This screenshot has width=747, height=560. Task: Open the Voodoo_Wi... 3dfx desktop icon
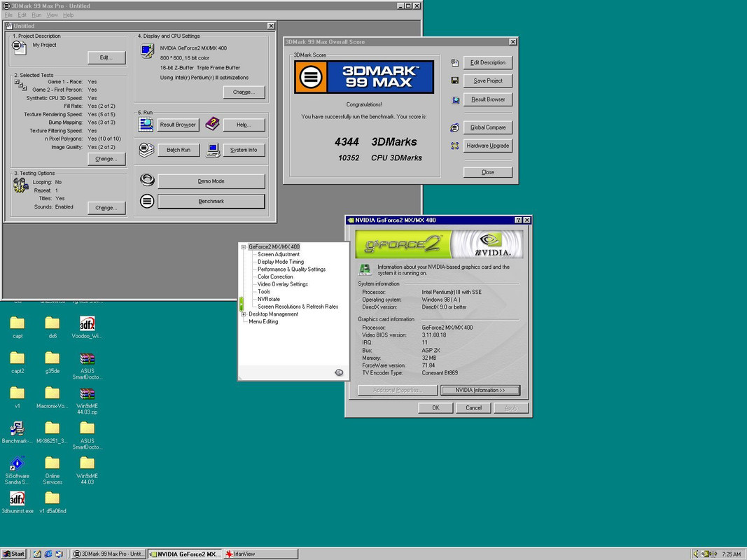pos(88,323)
